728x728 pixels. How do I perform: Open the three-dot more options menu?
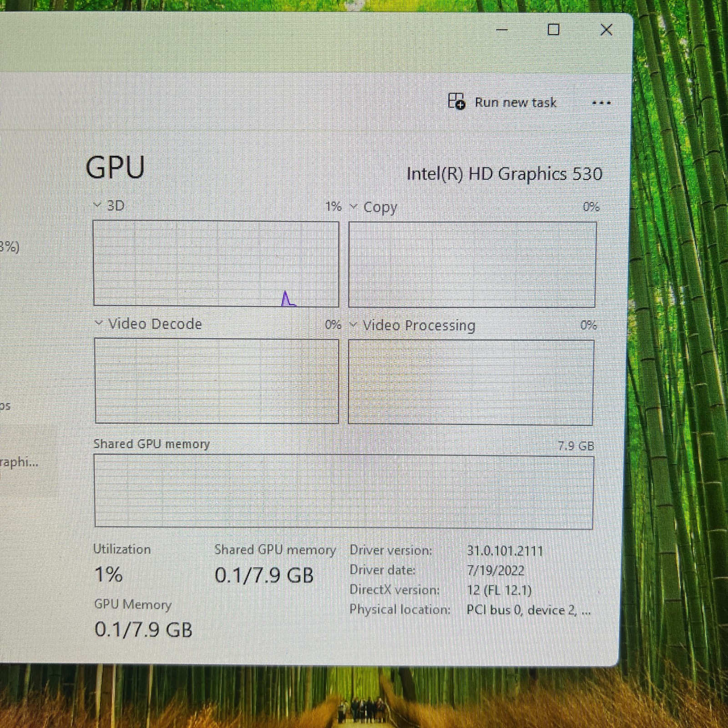pos(601,103)
